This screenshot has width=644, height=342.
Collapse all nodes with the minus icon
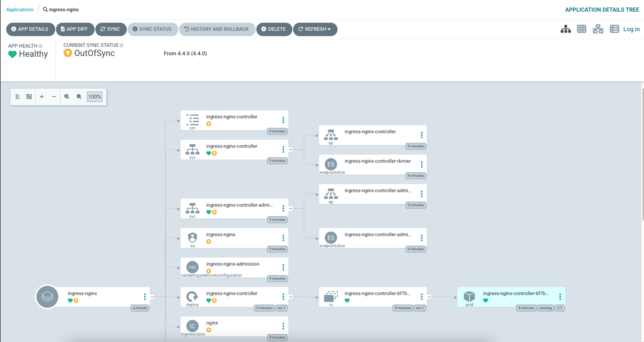pyautogui.click(x=54, y=97)
